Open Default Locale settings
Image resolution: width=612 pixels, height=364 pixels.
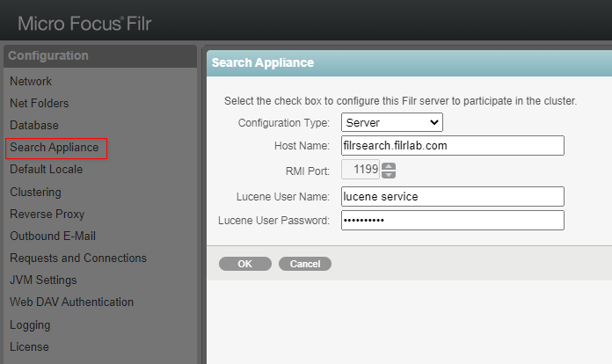[46, 170]
